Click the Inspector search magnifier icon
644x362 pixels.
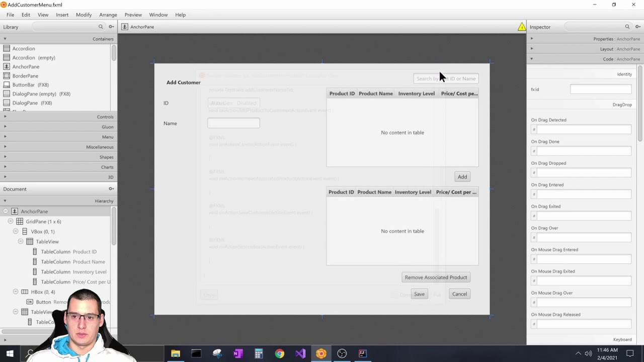(627, 27)
